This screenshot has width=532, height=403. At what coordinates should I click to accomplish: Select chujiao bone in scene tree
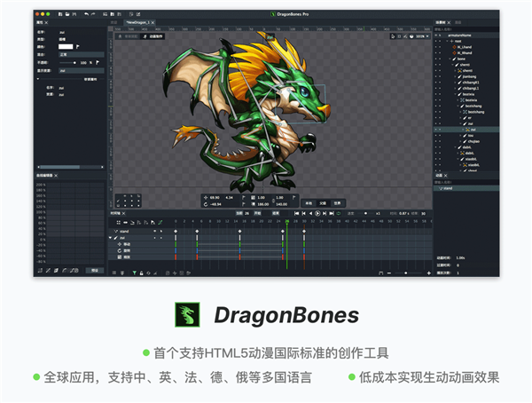[x=473, y=141]
